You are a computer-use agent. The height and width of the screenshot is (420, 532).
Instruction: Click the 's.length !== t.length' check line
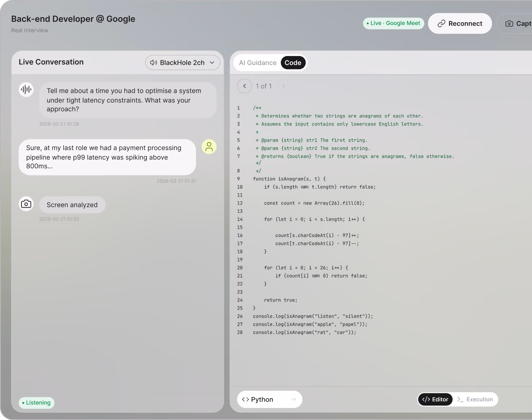click(320, 187)
